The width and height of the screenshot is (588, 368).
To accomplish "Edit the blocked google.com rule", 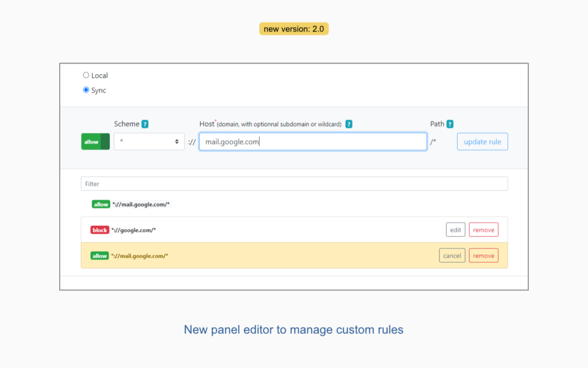I will (x=455, y=230).
